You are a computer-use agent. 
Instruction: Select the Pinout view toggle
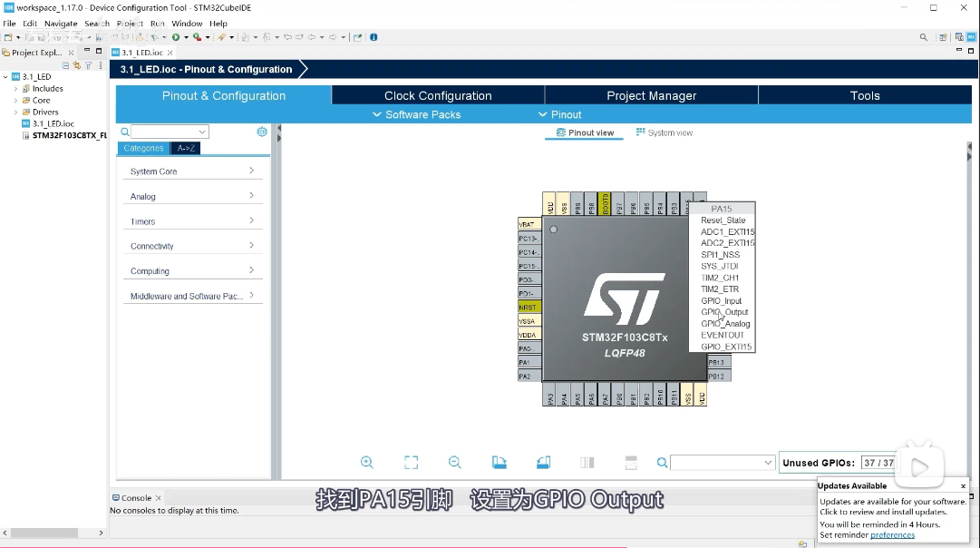585,132
